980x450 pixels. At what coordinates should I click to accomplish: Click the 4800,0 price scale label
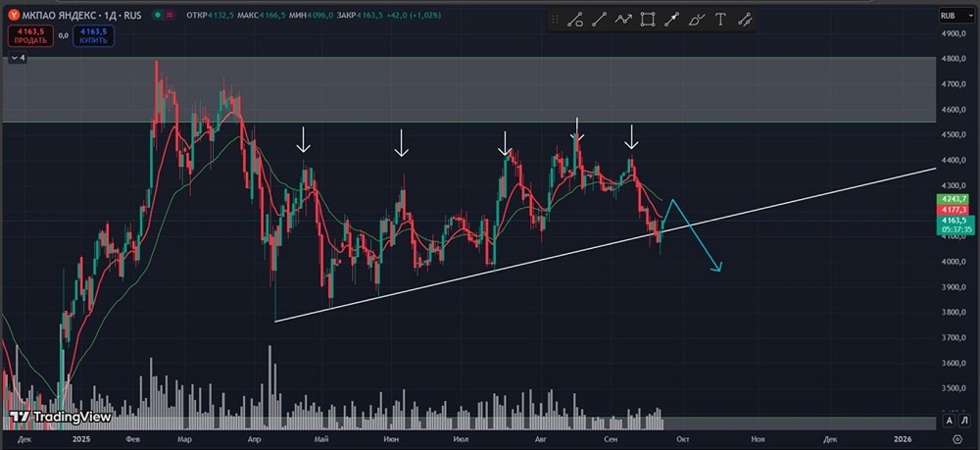point(954,59)
